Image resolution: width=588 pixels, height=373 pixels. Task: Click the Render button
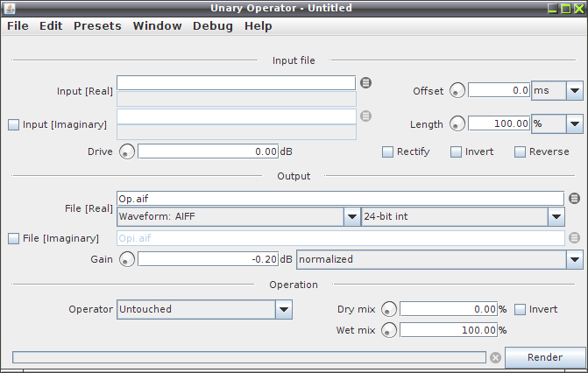[545, 357]
